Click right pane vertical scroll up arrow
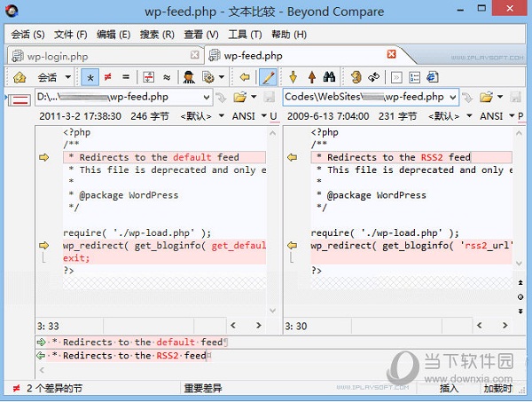This screenshot has width=532, height=402. [x=519, y=133]
